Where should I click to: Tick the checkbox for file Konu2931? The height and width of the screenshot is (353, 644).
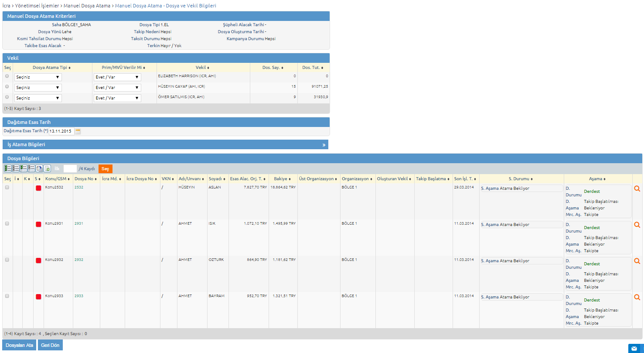(7, 223)
